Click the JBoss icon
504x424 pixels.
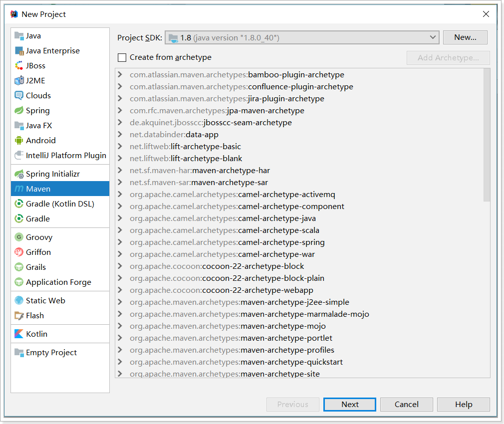[x=19, y=66]
